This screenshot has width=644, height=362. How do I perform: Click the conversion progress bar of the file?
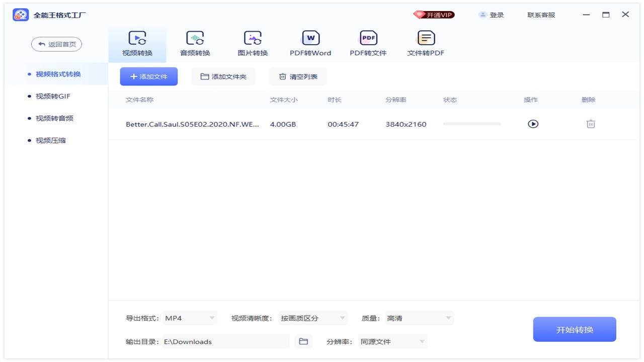tap(471, 124)
